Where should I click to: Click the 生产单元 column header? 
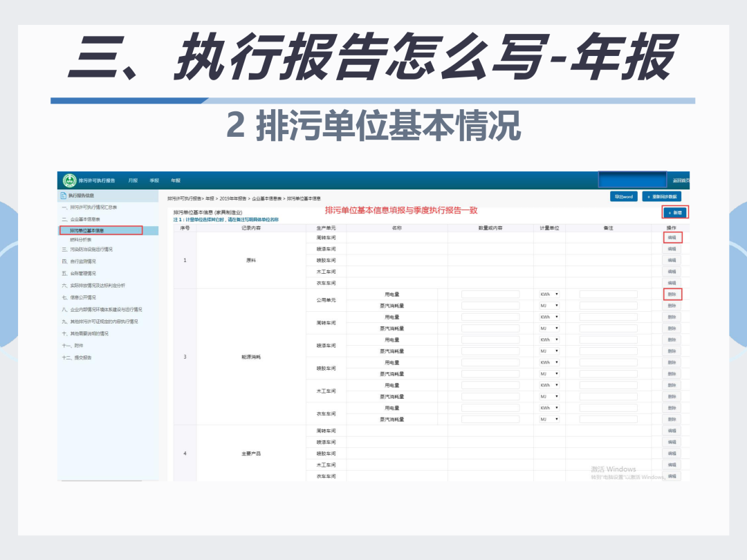pyautogui.click(x=326, y=228)
